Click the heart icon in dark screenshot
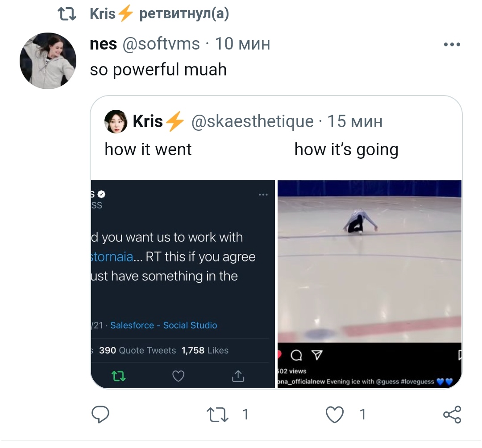Viewport: 482px width, 448px height. tap(178, 377)
